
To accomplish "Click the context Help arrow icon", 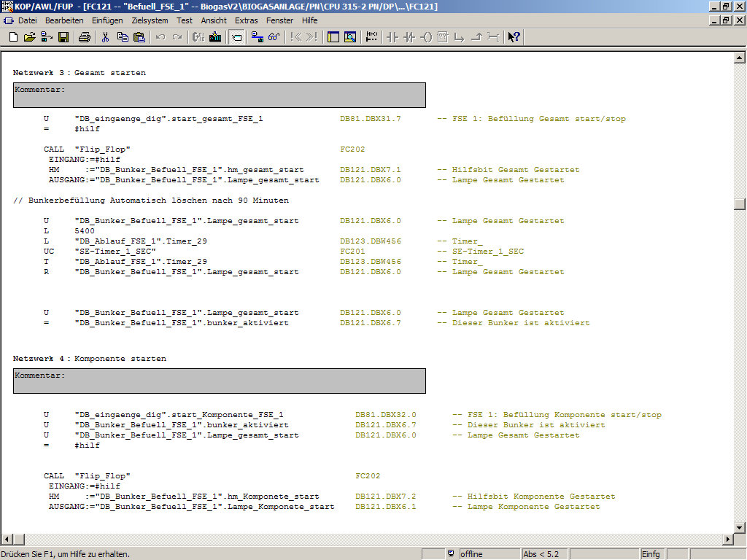I will [x=514, y=37].
